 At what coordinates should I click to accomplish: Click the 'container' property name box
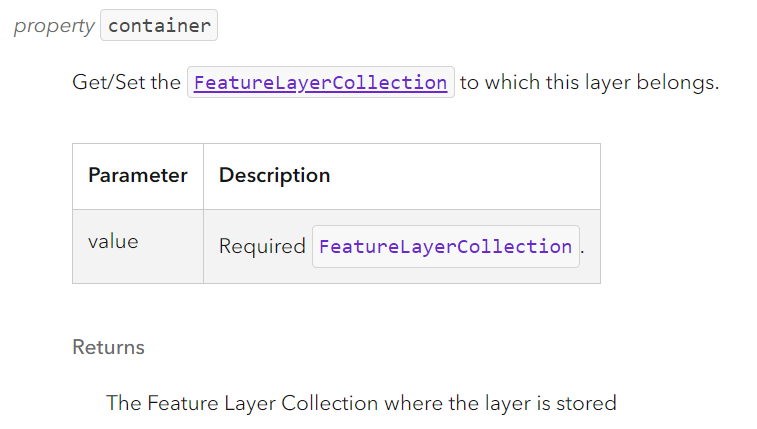coord(159,25)
